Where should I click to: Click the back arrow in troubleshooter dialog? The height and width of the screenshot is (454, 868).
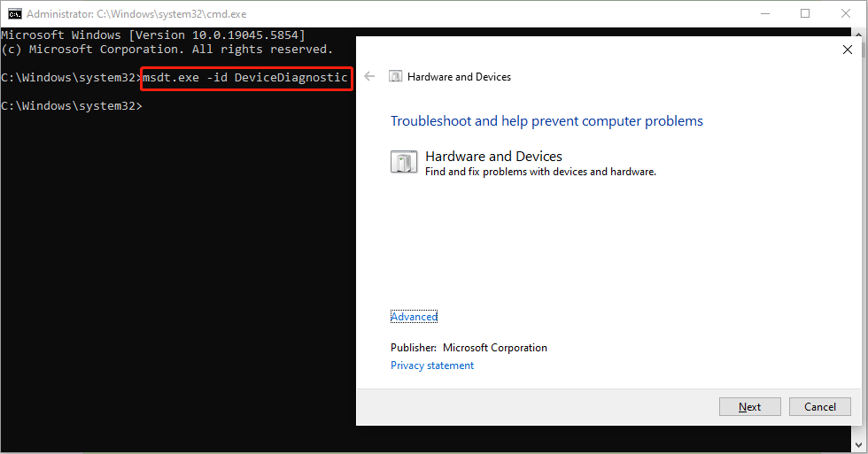[x=370, y=77]
